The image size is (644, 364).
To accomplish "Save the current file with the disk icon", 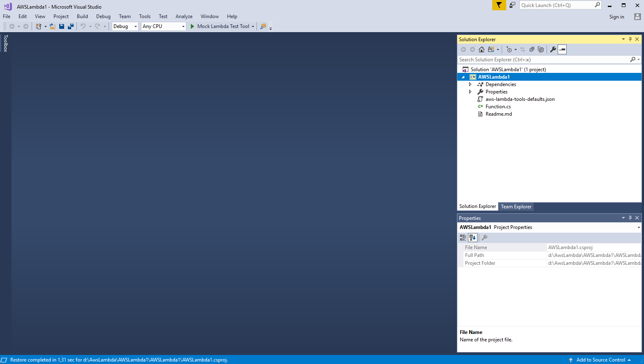I will [x=62, y=26].
